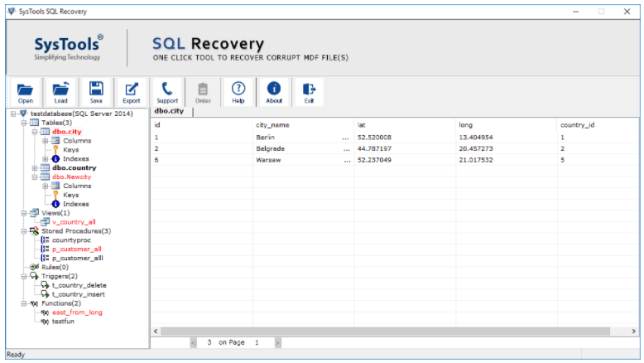Screen dimensions: 644x363
Task: Select the lat value 52.520008
Action: coord(374,138)
